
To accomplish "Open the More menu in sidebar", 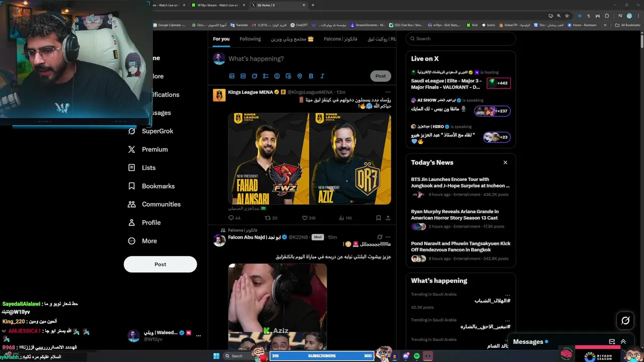I will click(143, 241).
